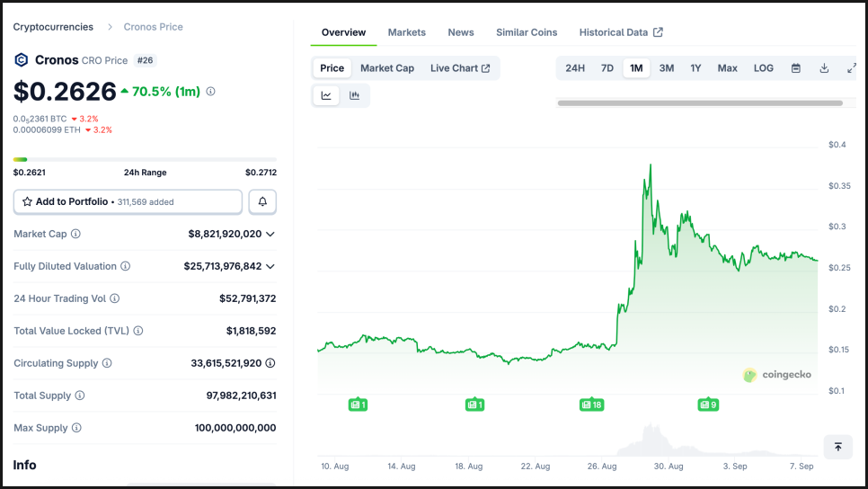The image size is (868, 489).
Task: Open the Markets tab
Action: (406, 32)
